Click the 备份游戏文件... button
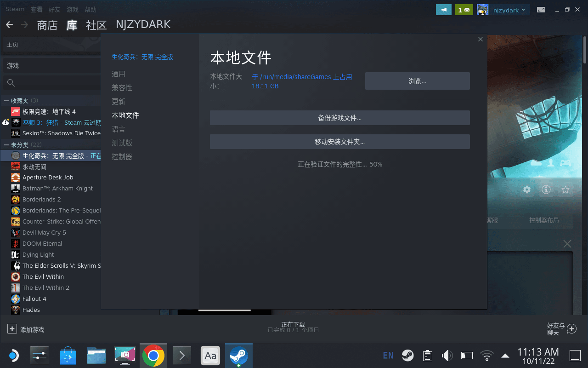 340,118
